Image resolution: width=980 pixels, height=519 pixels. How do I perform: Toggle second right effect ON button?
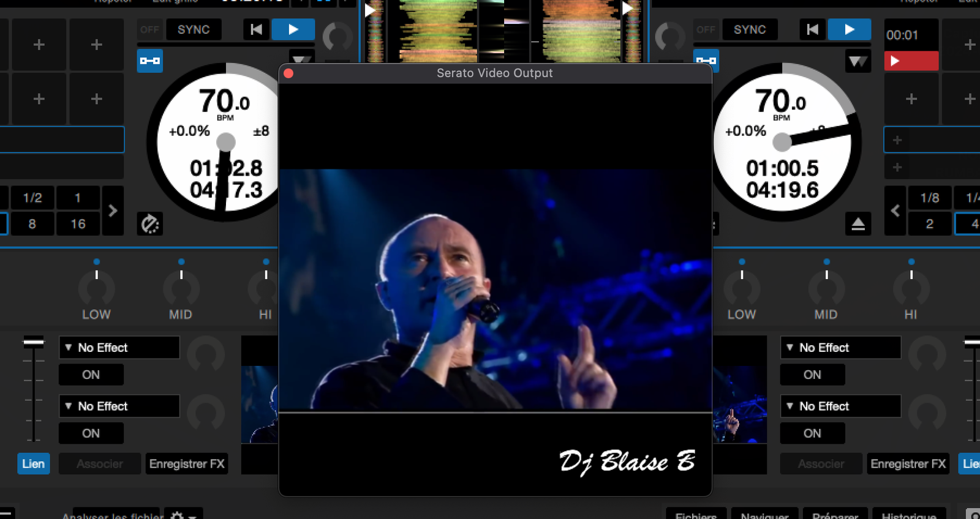(x=813, y=433)
